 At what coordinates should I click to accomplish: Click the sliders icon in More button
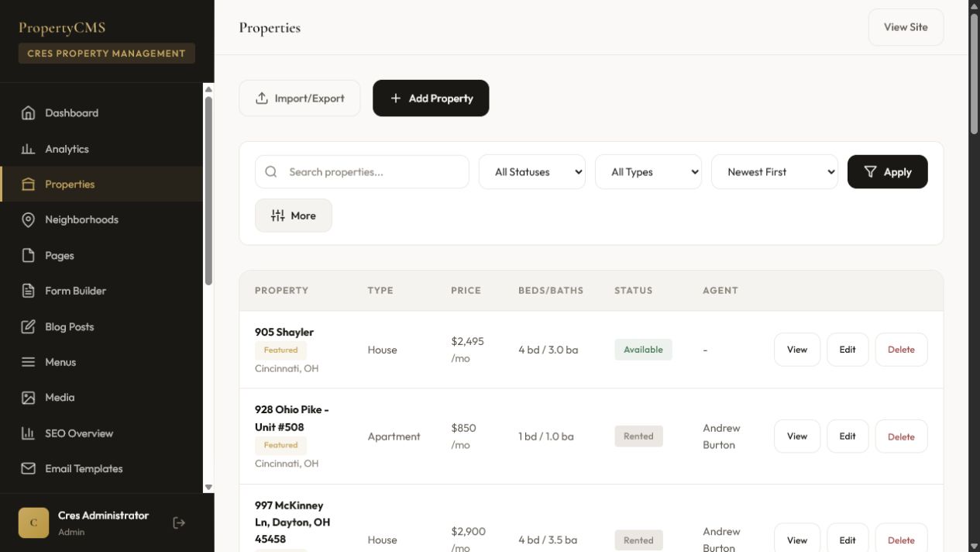point(277,216)
